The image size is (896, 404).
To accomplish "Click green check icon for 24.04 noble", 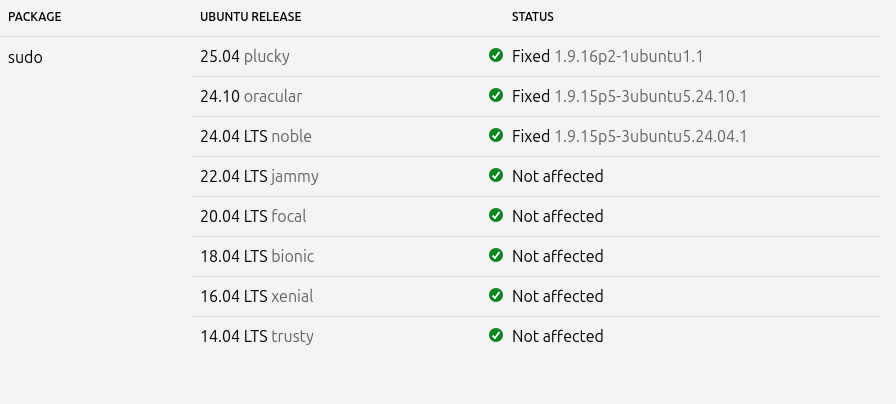I will click(x=495, y=136).
